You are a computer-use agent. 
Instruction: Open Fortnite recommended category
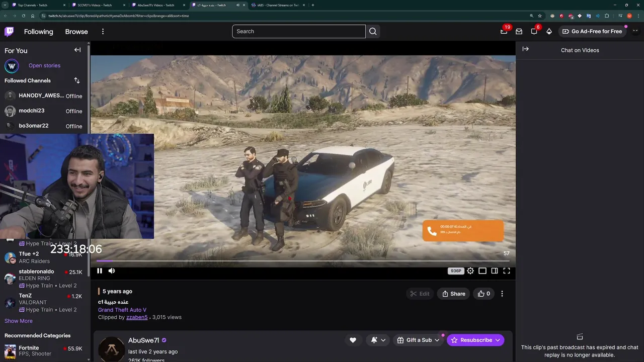[44, 350]
